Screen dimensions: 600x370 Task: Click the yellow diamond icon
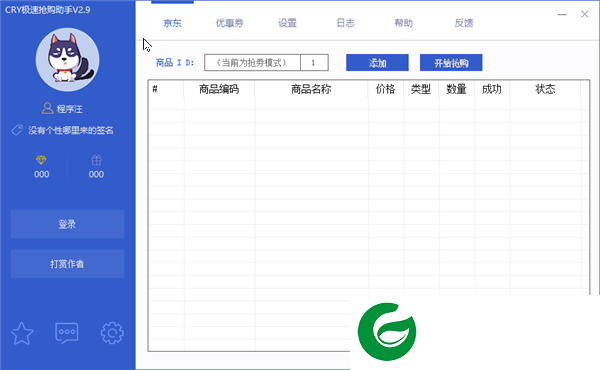tap(41, 160)
